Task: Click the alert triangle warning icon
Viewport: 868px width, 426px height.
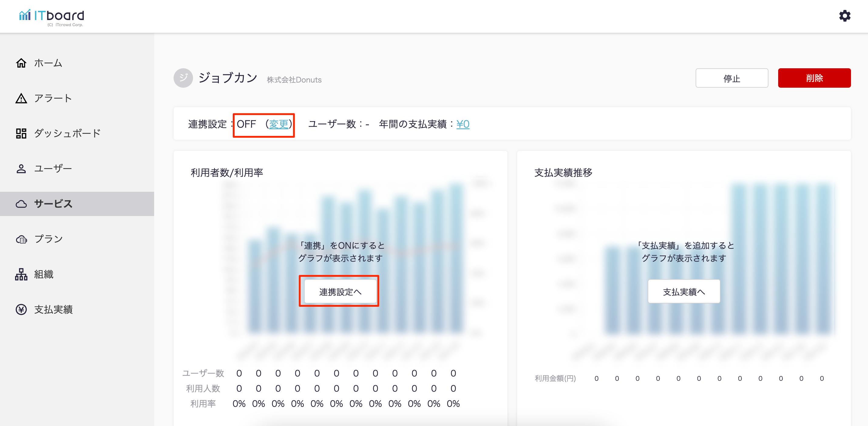Action: pyautogui.click(x=21, y=98)
